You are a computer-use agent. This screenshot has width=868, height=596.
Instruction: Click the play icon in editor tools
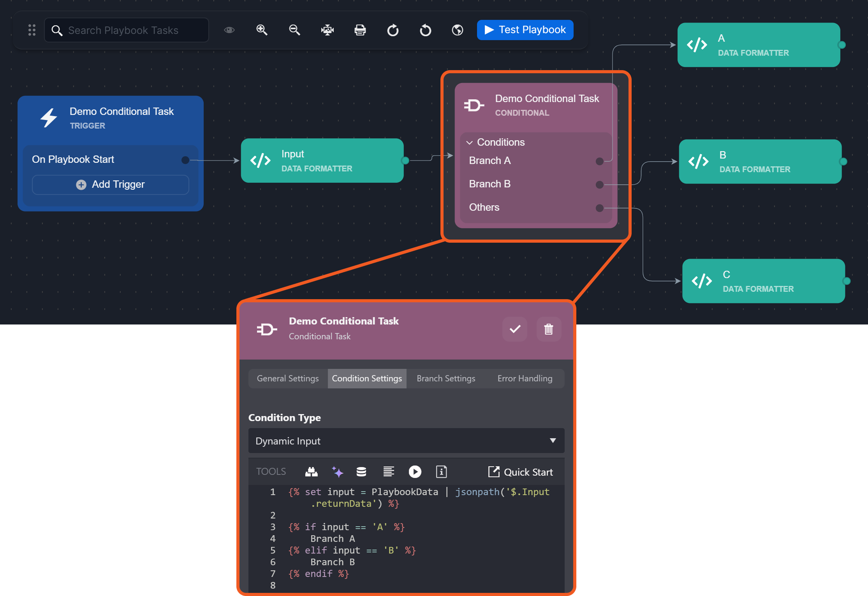pos(415,472)
